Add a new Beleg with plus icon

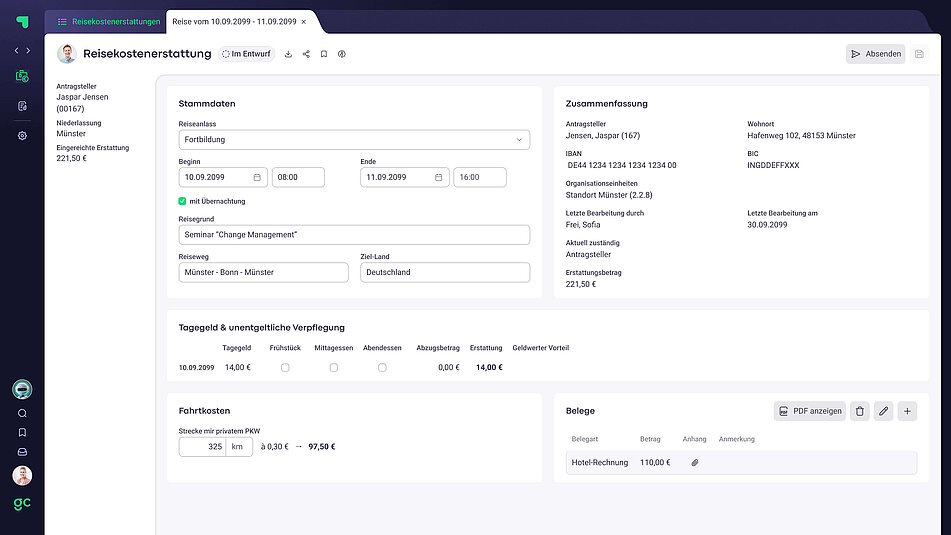click(x=907, y=411)
